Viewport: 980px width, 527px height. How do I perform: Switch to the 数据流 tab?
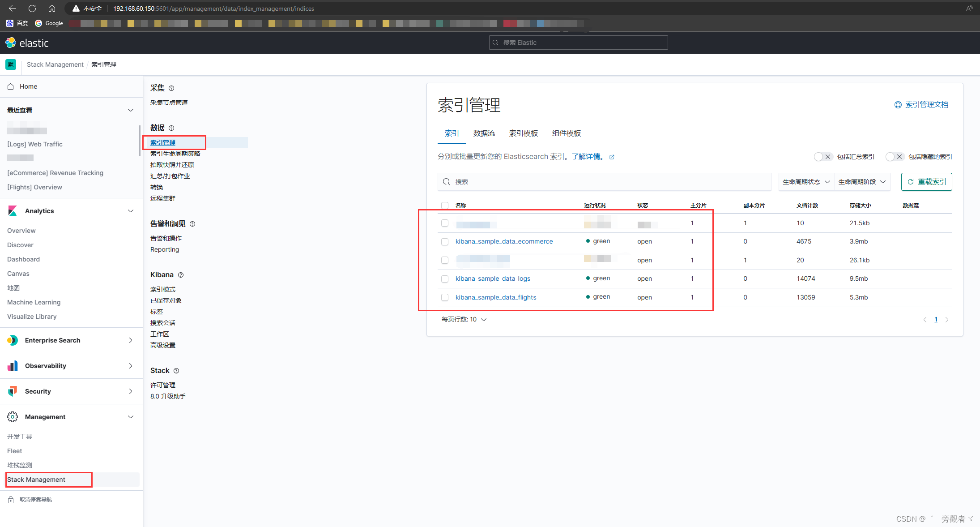(484, 133)
